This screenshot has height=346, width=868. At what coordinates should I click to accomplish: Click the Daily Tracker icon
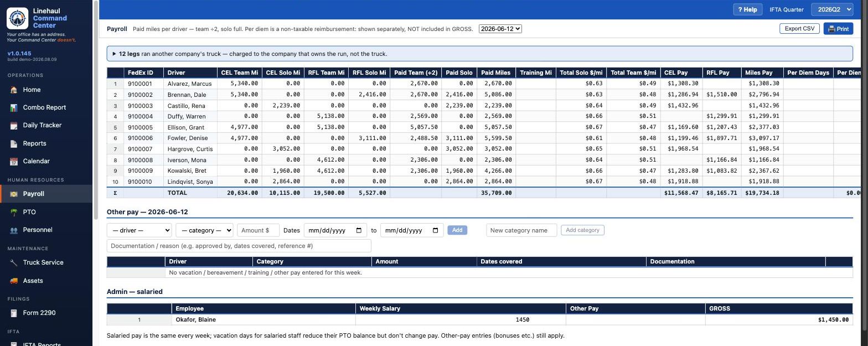pyautogui.click(x=14, y=125)
